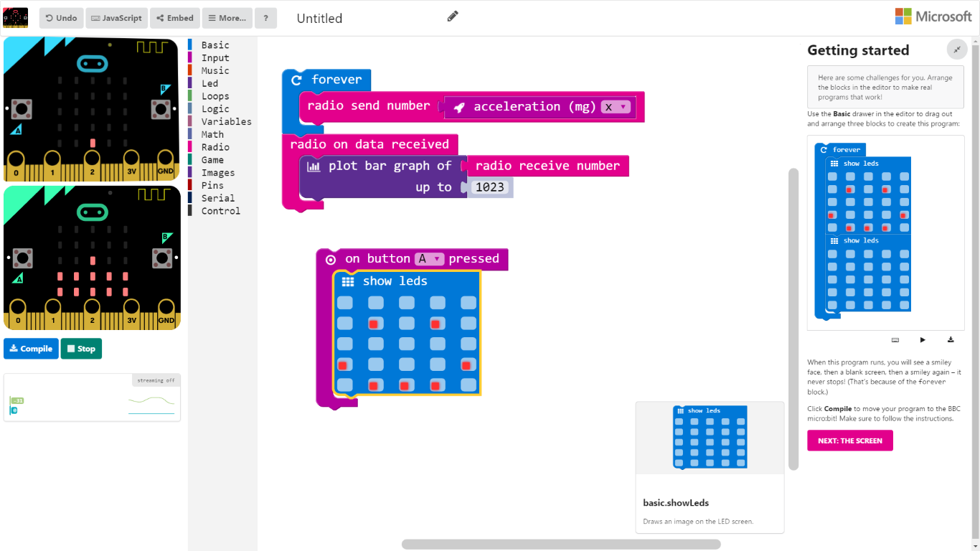Open the help question mark button

265,18
